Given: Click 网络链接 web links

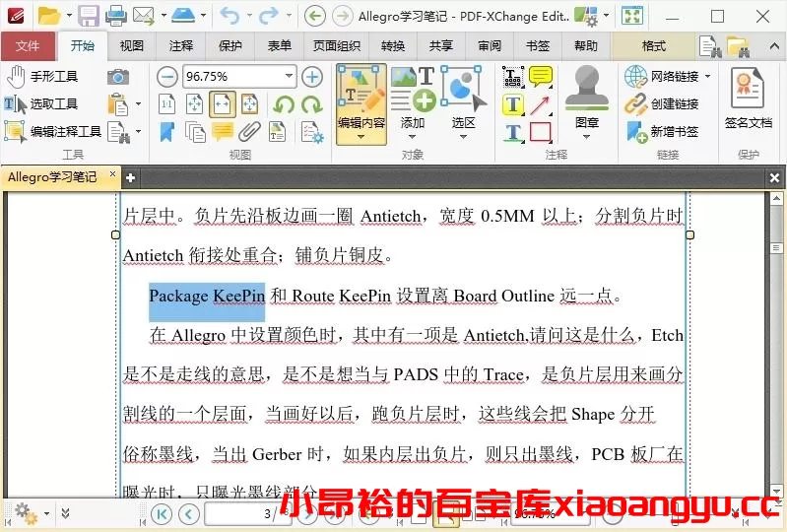Looking at the screenshot, I should (x=662, y=76).
